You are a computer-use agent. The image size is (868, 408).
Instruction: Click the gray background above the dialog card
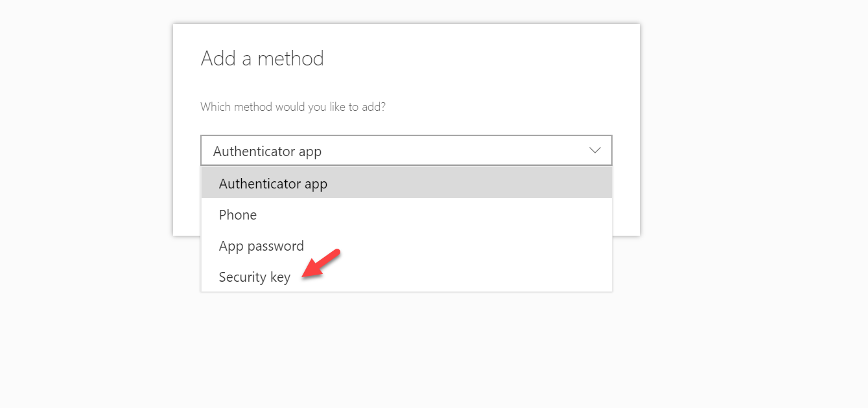[406, 11]
